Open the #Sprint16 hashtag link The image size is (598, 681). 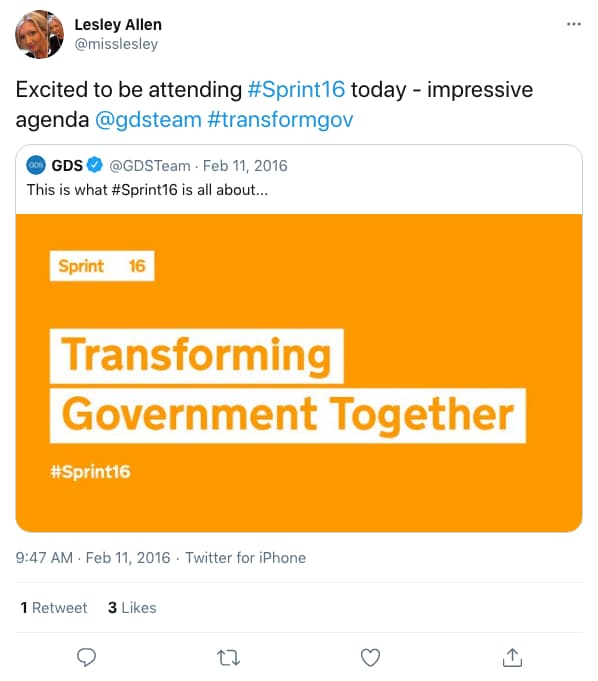(296, 89)
